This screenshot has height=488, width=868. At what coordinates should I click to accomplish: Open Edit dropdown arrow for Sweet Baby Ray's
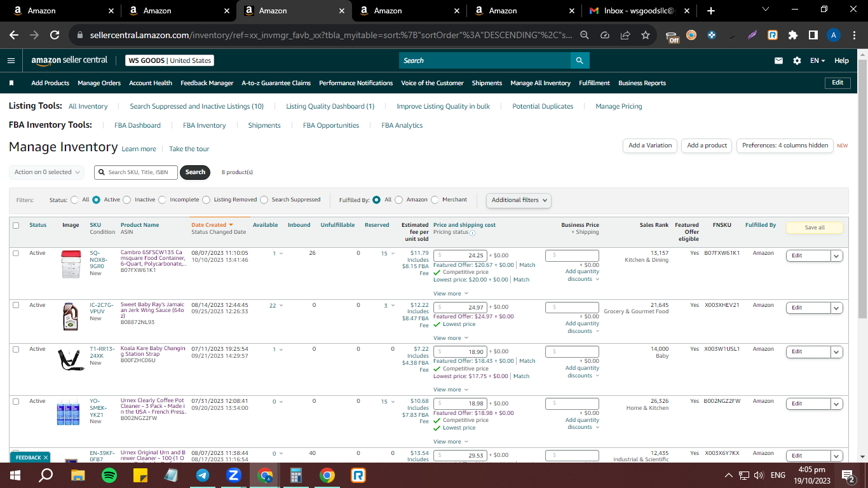[837, 308]
